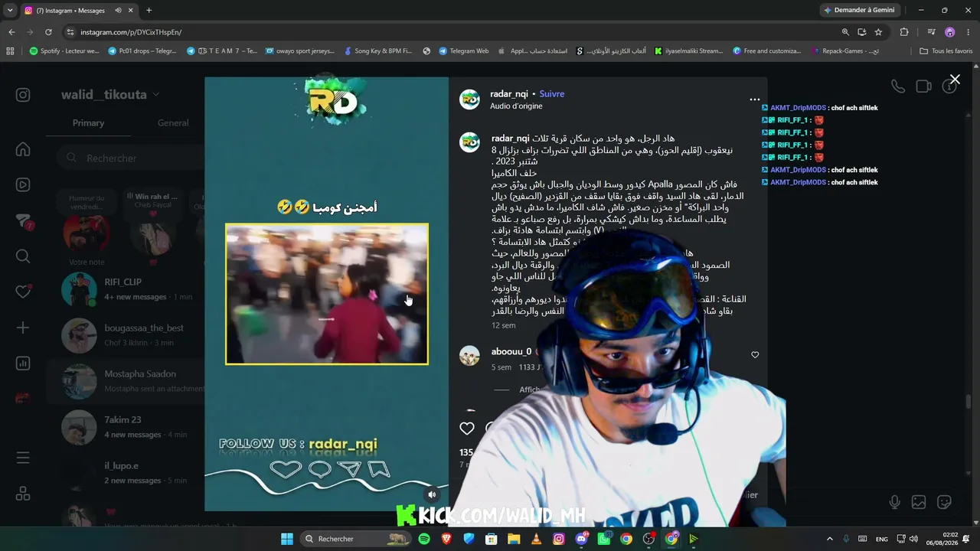Open a new browser tab
This screenshot has width=980, height=551.
click(x=149, y=11)
